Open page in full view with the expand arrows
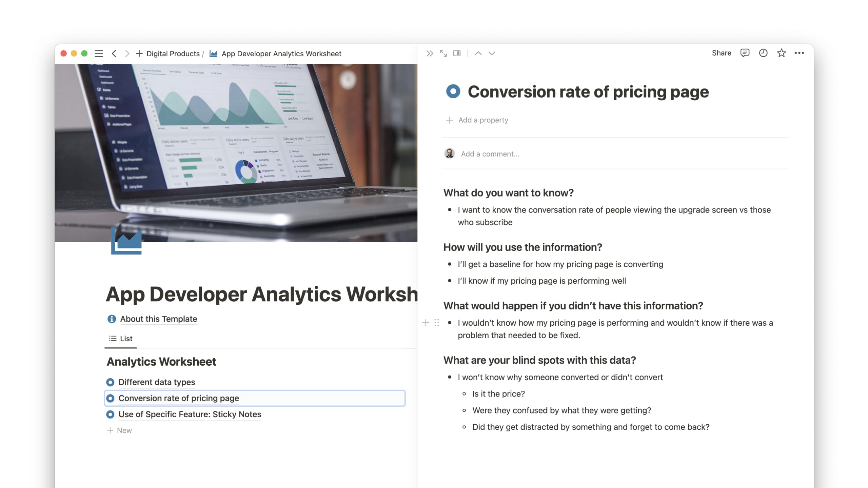 pyautogui.click(x=443, y=53)
